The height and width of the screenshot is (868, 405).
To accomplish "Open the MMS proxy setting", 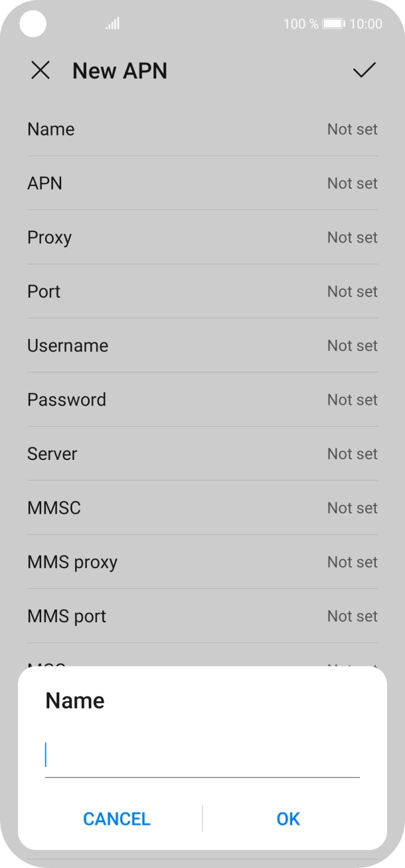I will (202, 562).
